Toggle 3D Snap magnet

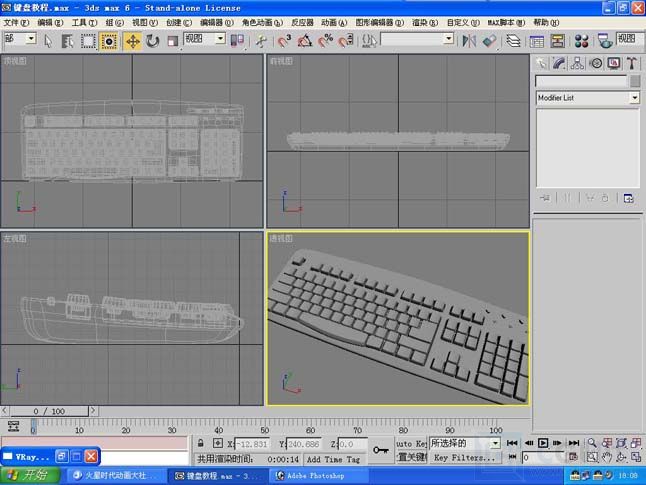[284, 41]
